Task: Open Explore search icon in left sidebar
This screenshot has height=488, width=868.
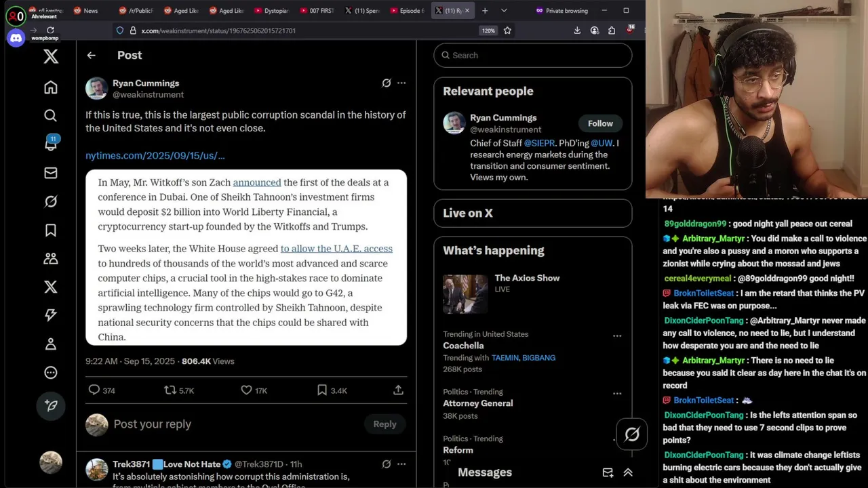Action: pos(51,116)
